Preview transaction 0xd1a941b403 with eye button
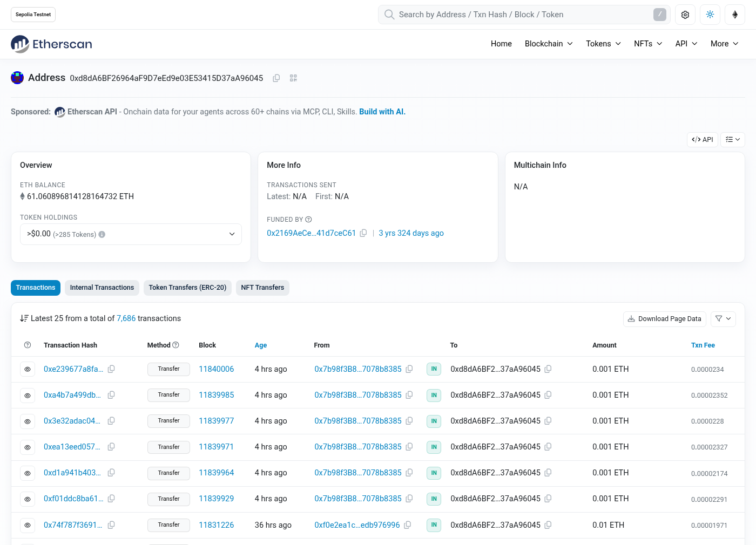 (28, 473)
